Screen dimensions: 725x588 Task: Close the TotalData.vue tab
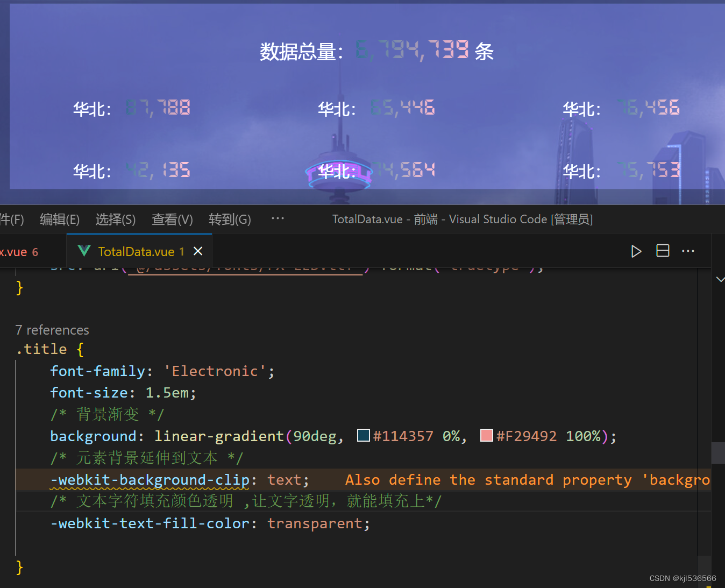[198, 251]
